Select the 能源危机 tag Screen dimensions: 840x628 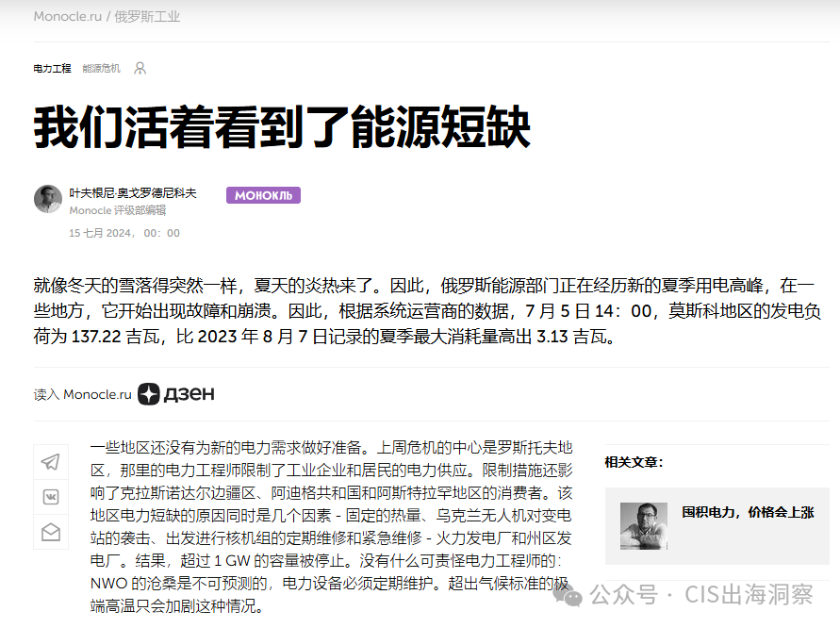pyautogui.click(x=101, y=69)
